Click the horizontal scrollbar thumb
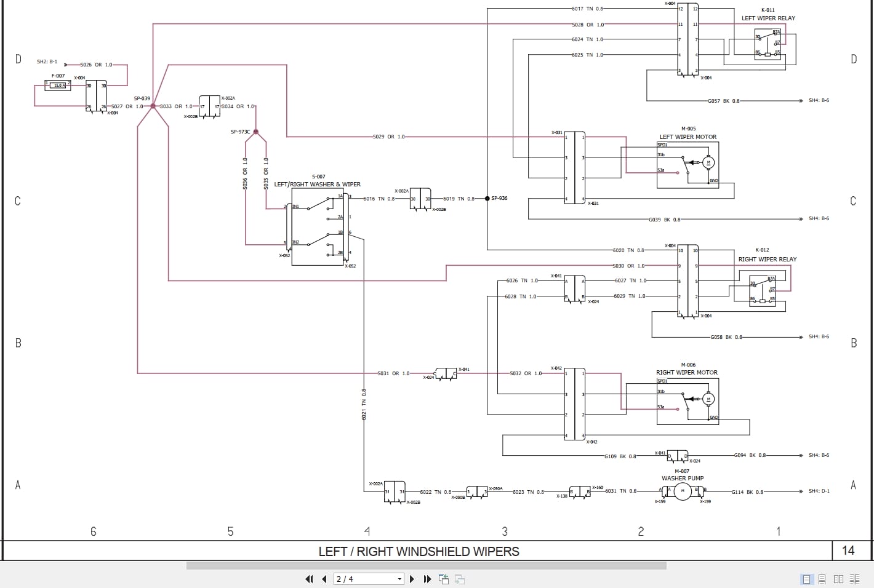Screen dimensions: 874x588 tap(426, 565)
